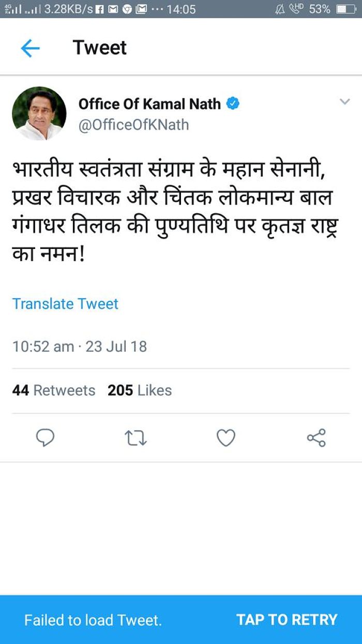Tap the 10:52 am 23 Jul 18 timestamp
This screenshot has width=362, height=644.
(80, 346)
